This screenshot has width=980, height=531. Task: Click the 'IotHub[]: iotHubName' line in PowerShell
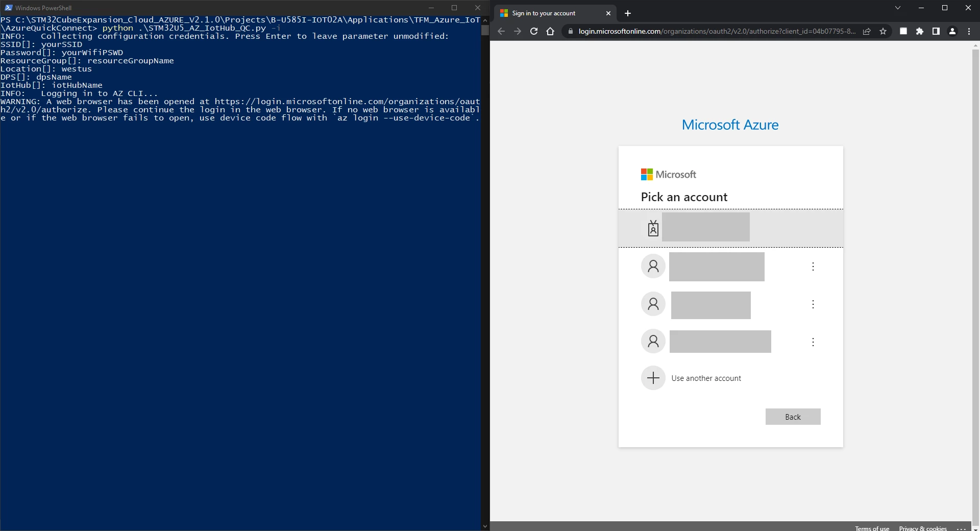(52, 85)
